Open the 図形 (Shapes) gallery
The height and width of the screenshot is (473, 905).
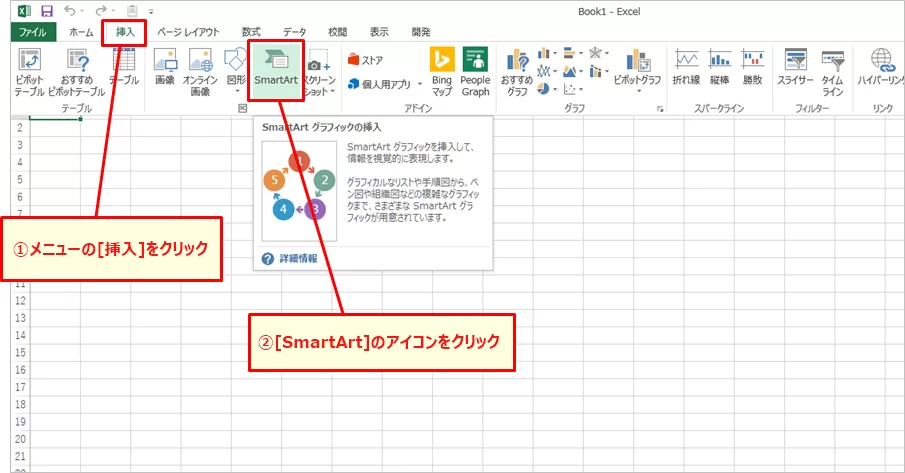point(236,72)
